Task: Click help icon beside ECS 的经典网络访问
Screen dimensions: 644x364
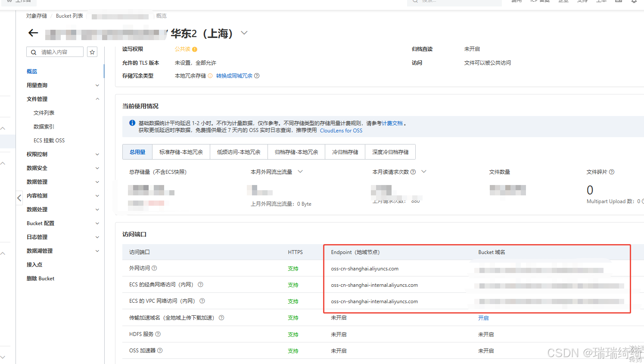Action: click(200, 285)
